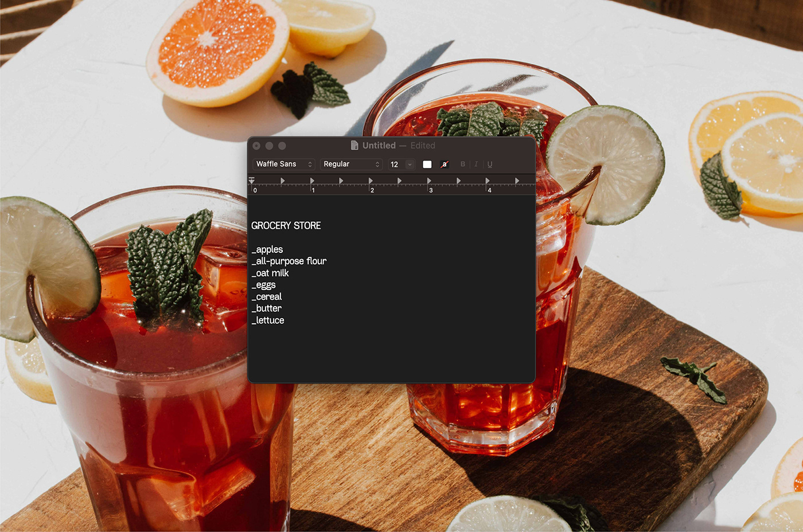
Task: Place cursor in the _butter line
Action: pyautogui.click(x=267, y=308)
